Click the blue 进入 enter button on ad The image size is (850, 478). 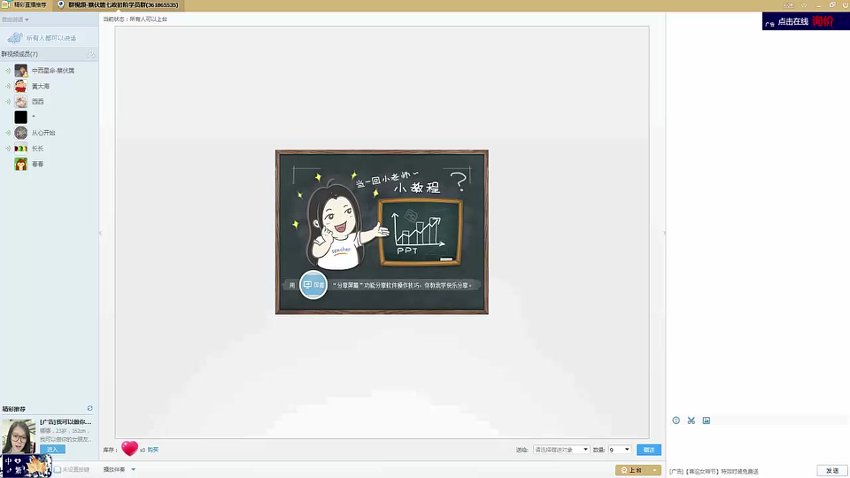pyautogui.click(x=53, y=449)
